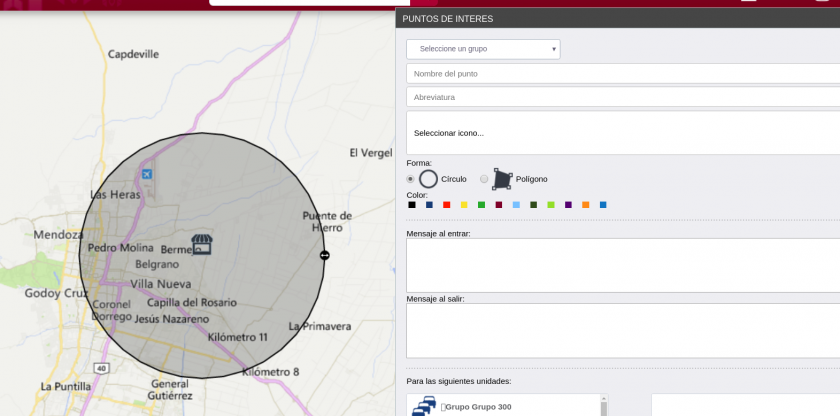Click into the Mensaje al salir textarea
This screenshot has width=840, height=416.
[x=623, y=331]
